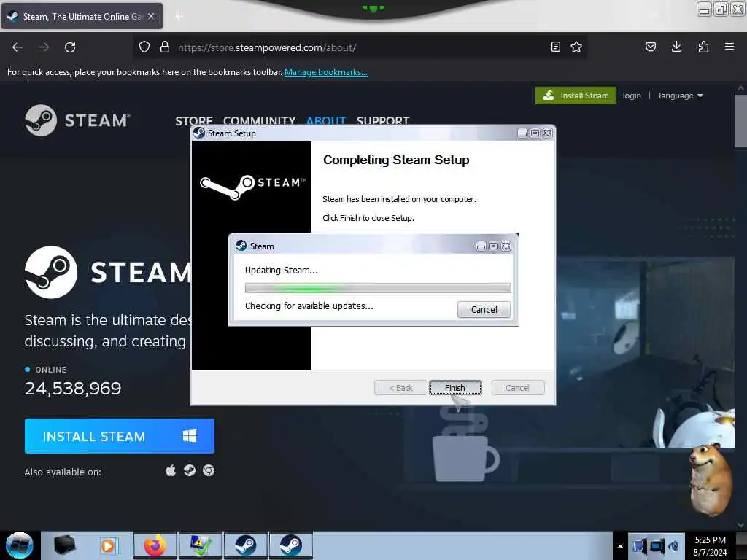
Task: Open the SUPPORT menu item
Action: [383, 120]
